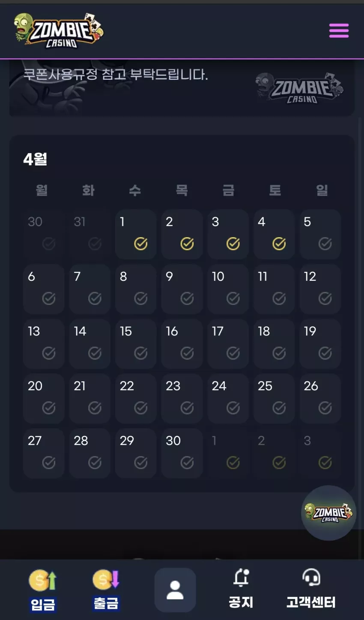Viewport: 364px width, 620px height.
Task: Open the profile icon in bottom bar
Action: click(175, 590)
